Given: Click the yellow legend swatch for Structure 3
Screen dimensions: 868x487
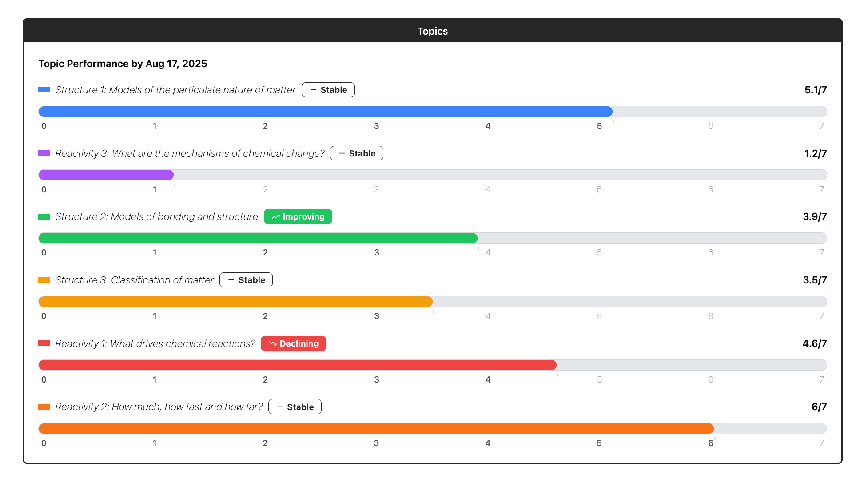Looking at the screenshot, I should click(44, 279).
